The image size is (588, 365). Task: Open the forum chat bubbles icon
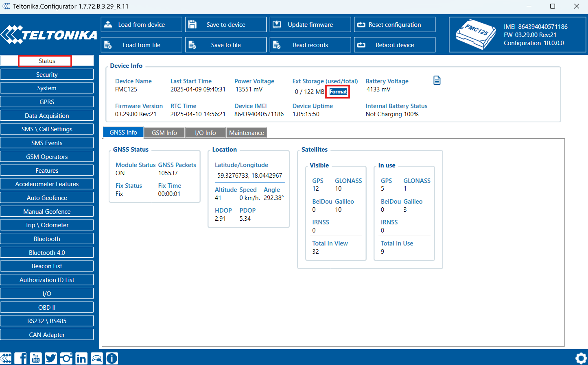click(x=97, y=358)
